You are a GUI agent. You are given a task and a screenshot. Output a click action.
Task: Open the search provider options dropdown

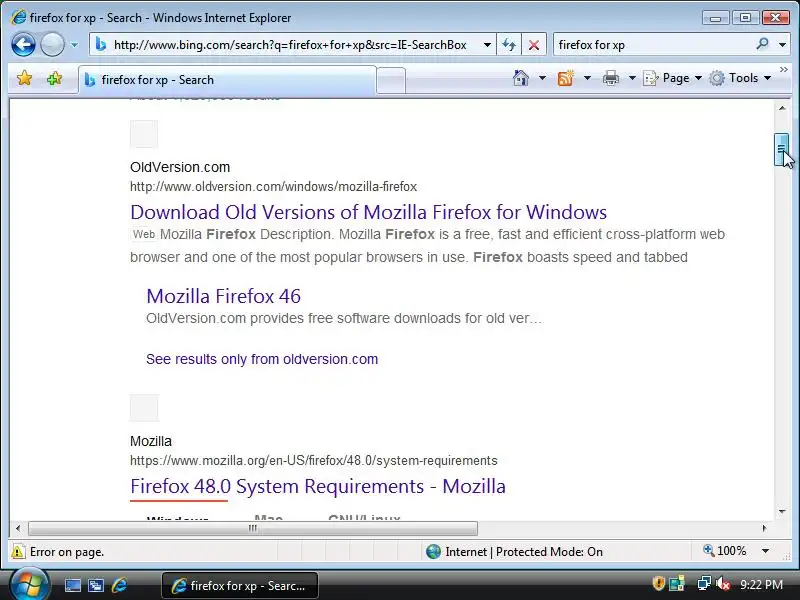pos(782,45)
